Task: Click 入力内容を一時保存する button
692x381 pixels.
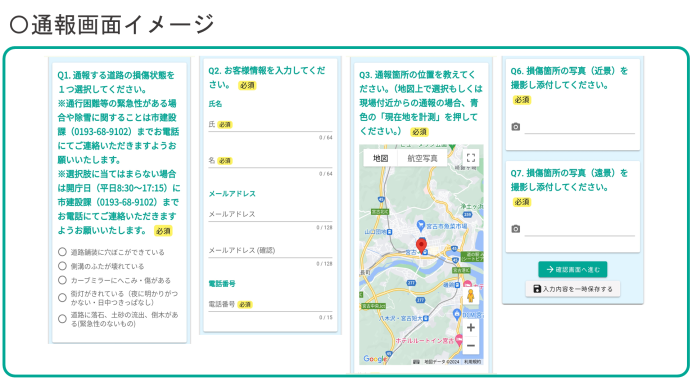Action: click(x=572, y=289)
